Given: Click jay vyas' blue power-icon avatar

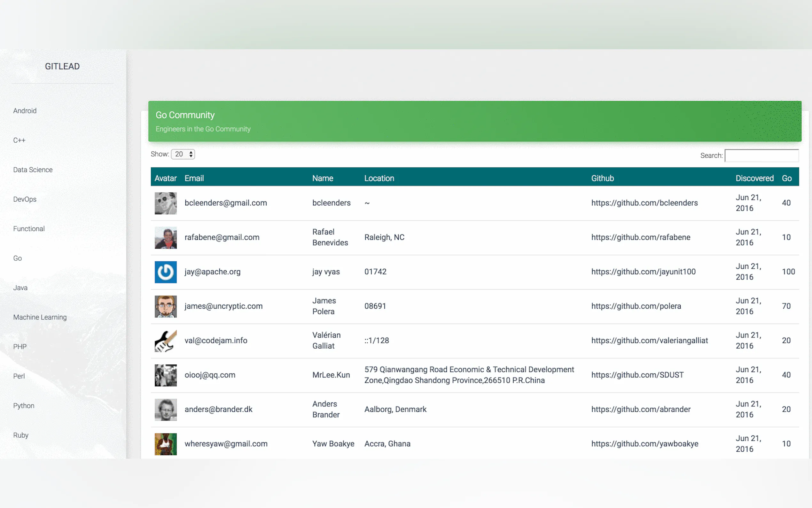Looking at the screenshot, I should [x=166, y=272].
